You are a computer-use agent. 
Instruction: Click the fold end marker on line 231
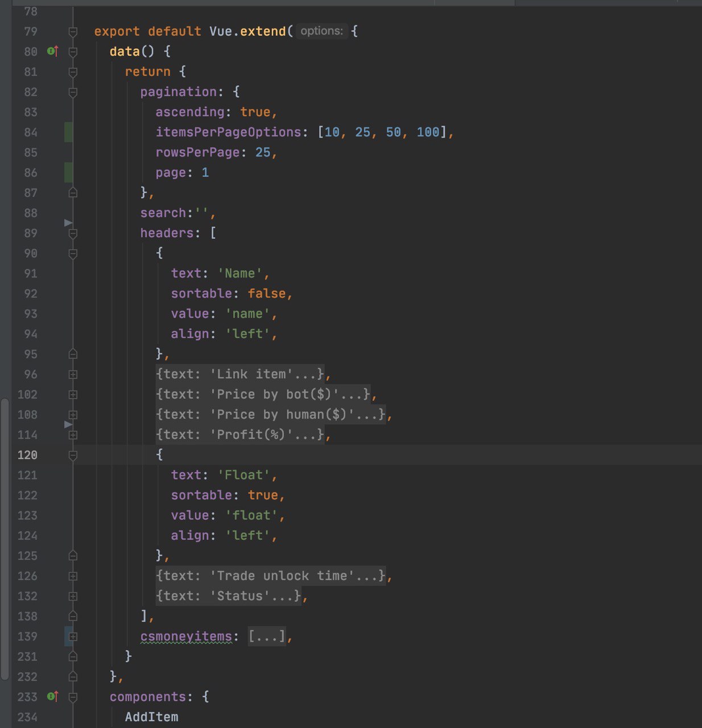pos(73,656)
